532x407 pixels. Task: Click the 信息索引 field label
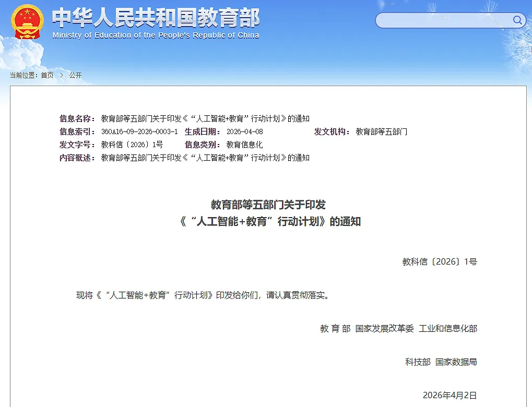(x=77, y=131)
